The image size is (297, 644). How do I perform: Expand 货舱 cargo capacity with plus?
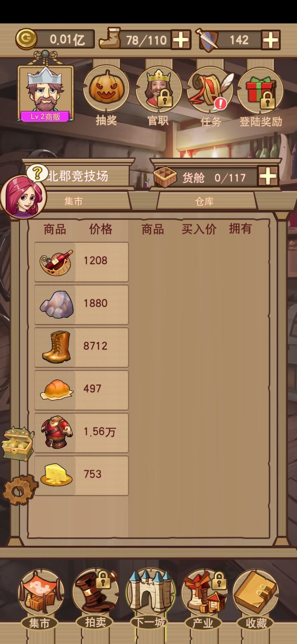268,176
